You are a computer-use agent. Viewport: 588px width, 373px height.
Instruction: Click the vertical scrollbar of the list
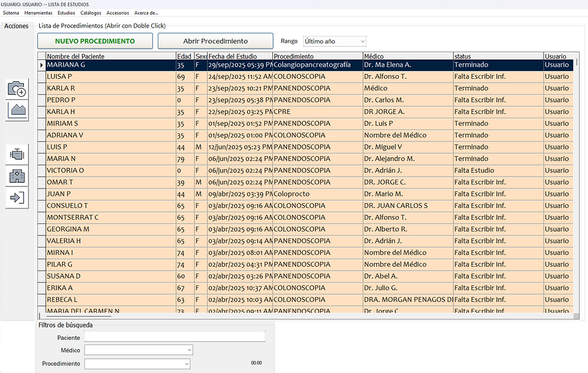point(577,186)
